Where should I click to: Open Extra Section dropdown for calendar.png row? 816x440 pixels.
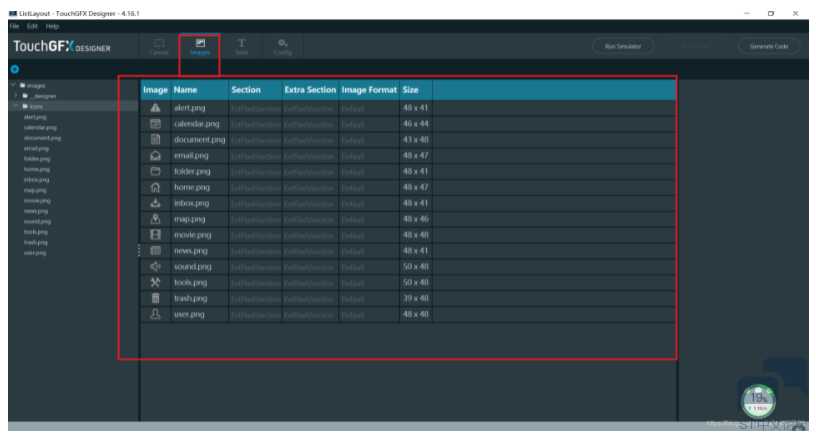[x=310, y=124]
